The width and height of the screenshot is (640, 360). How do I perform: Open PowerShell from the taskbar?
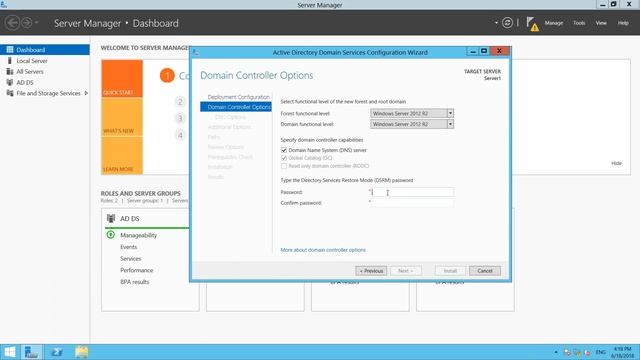tap(57, 352)
